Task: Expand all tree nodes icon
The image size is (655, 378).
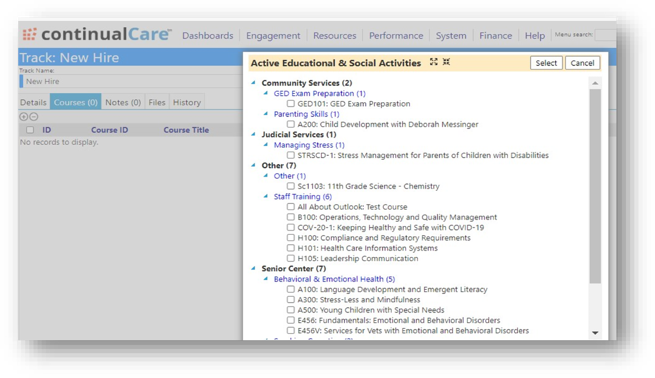Action: coord(434,62)
